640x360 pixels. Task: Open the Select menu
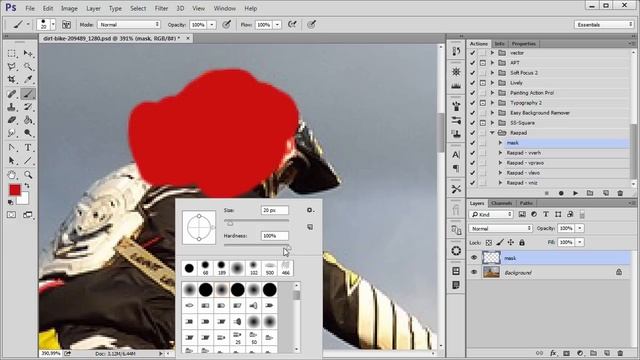point(138,8)
